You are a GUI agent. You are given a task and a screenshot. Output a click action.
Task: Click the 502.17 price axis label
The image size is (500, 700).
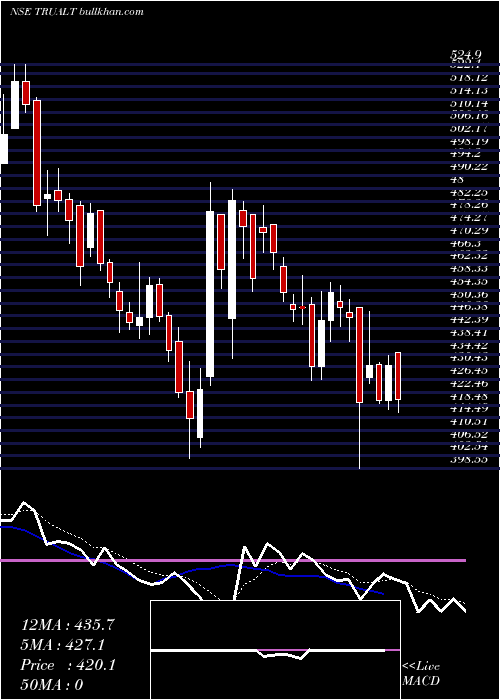coord(469,129)
